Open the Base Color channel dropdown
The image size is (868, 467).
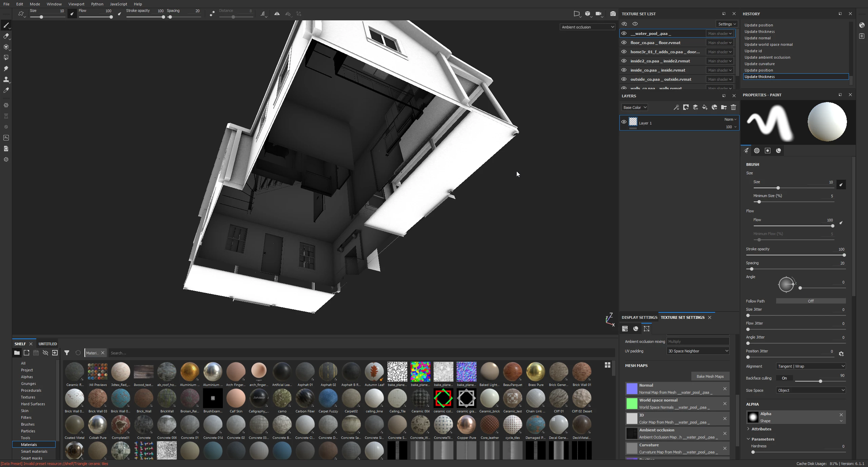[x=634, y=108]
